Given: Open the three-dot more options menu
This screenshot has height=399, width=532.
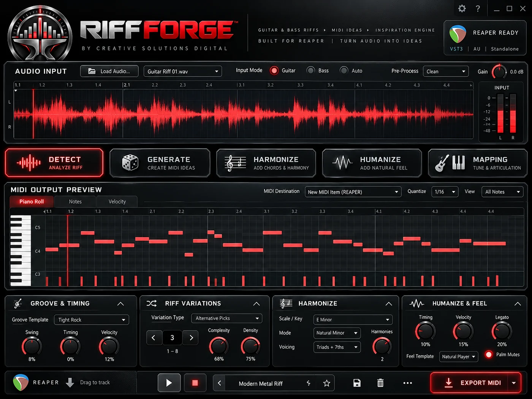Looking at the screenshot, I should [x=407, y=383].
